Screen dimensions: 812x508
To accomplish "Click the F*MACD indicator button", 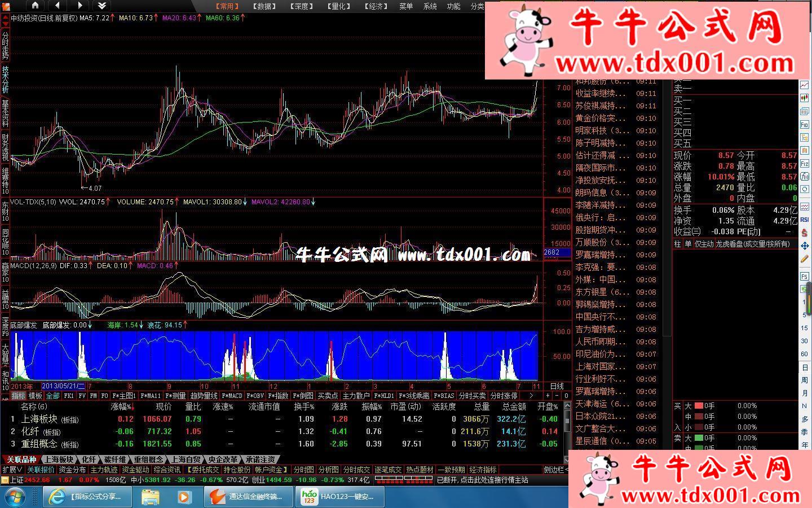I will [232, 396].
